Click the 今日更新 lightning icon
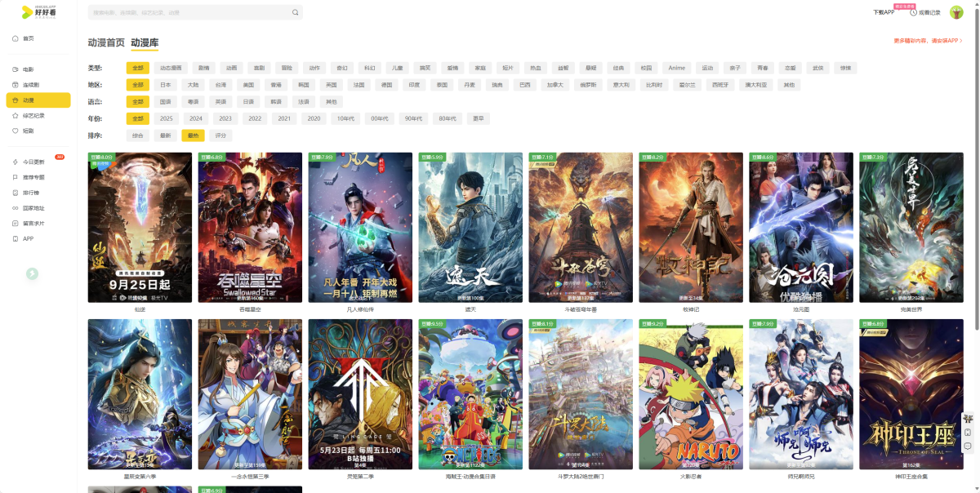The height and width of the screenshot is (493, 980). tap(16, 162)
